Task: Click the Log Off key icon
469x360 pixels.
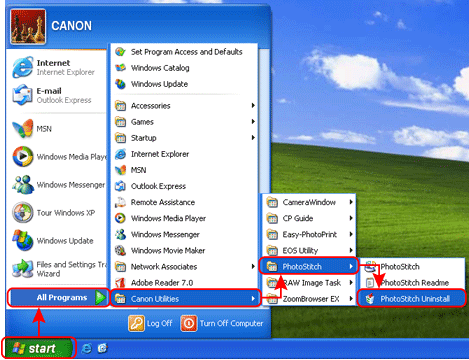Action: [x=136, y=323]
